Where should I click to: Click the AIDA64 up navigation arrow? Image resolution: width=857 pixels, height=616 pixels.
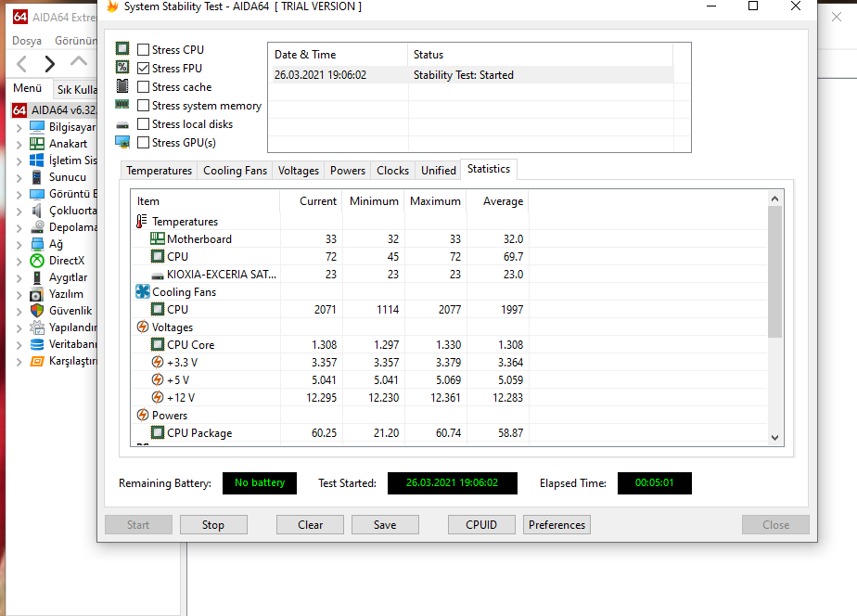79,60
